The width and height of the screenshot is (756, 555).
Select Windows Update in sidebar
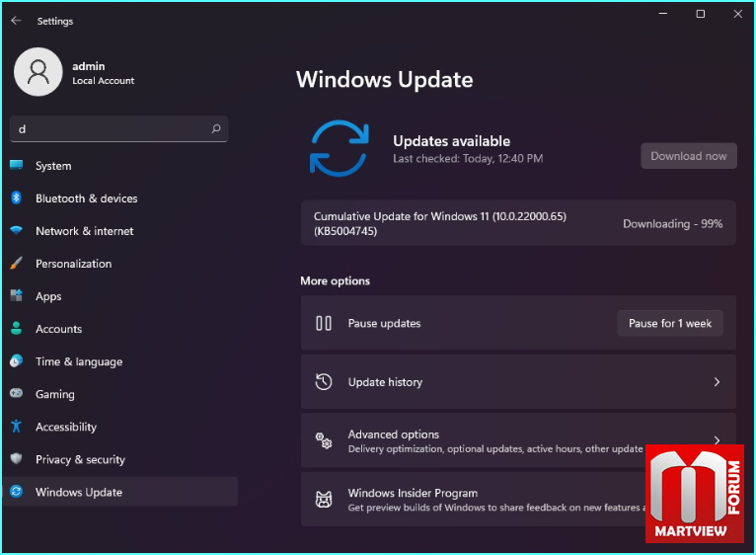120,492
